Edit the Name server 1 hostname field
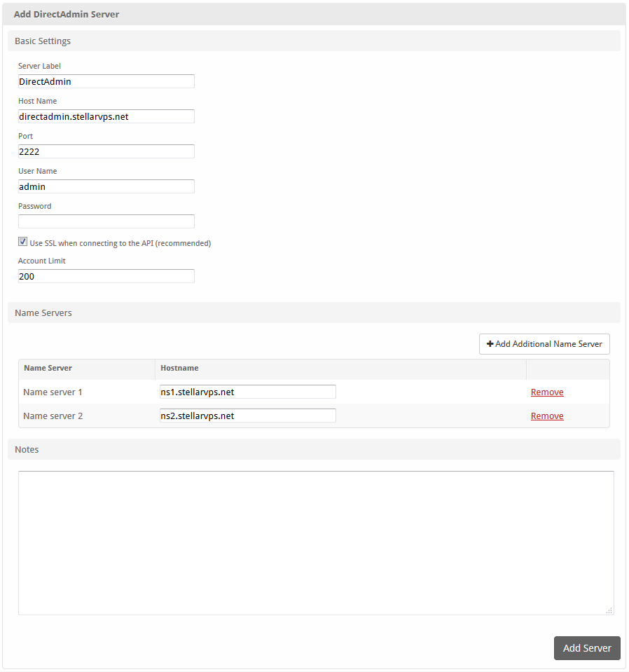629x672 pixels. (x=247, y=392)
